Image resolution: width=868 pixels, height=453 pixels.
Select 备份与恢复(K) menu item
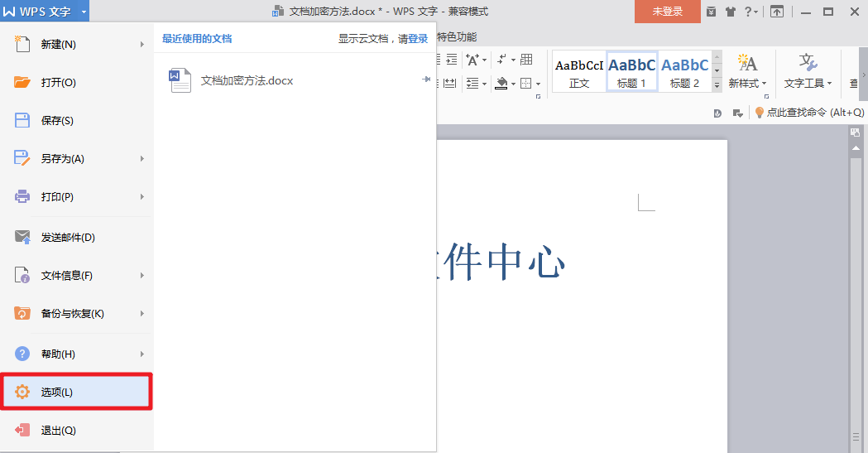(73, 314)
